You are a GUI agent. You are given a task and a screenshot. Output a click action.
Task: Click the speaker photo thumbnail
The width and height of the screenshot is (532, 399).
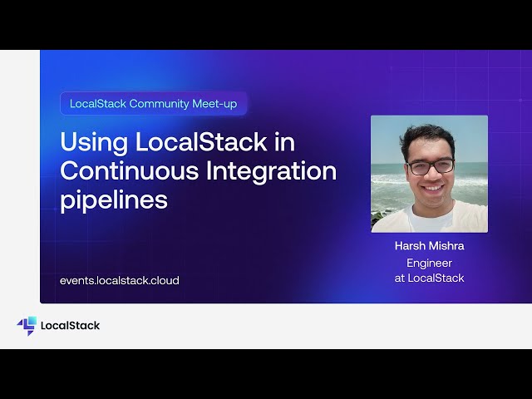click(x=429, y=174)
